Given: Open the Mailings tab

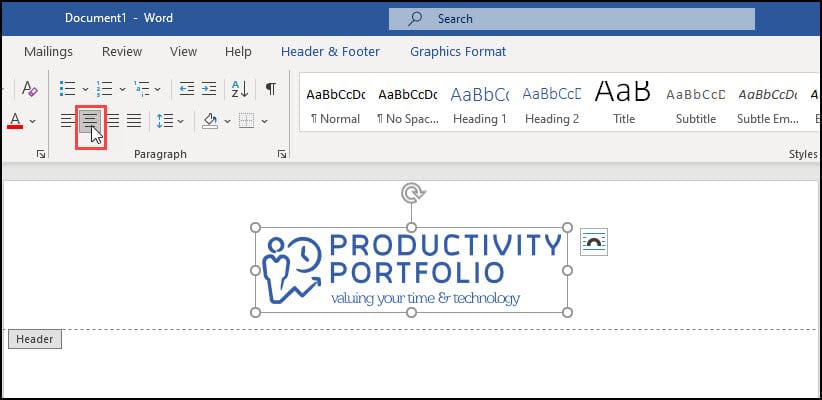Looking at the screenshot, I should (48, 51).
